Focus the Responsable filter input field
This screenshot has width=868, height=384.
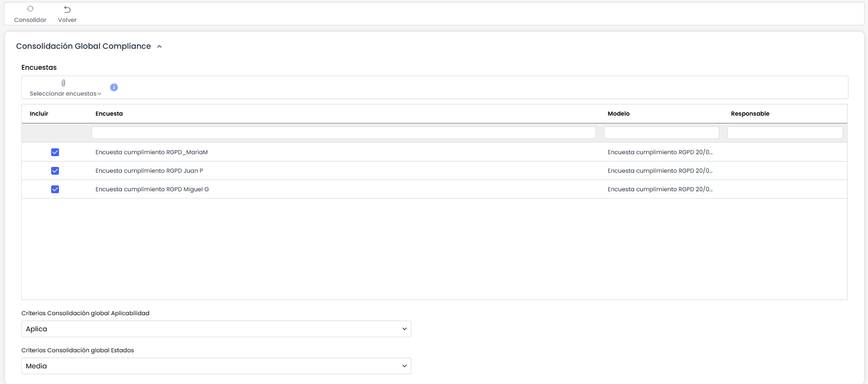tap(785, 133)
